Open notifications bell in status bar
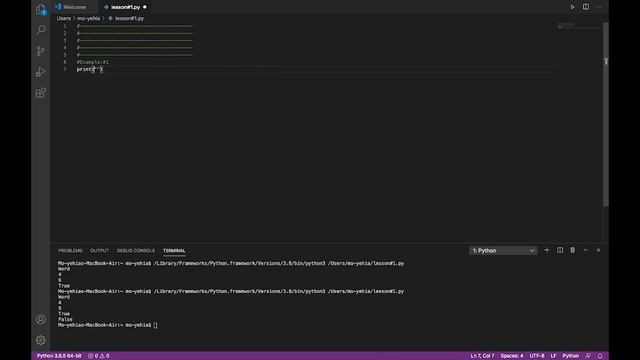The image size is (640, 360). pos(600,356)
